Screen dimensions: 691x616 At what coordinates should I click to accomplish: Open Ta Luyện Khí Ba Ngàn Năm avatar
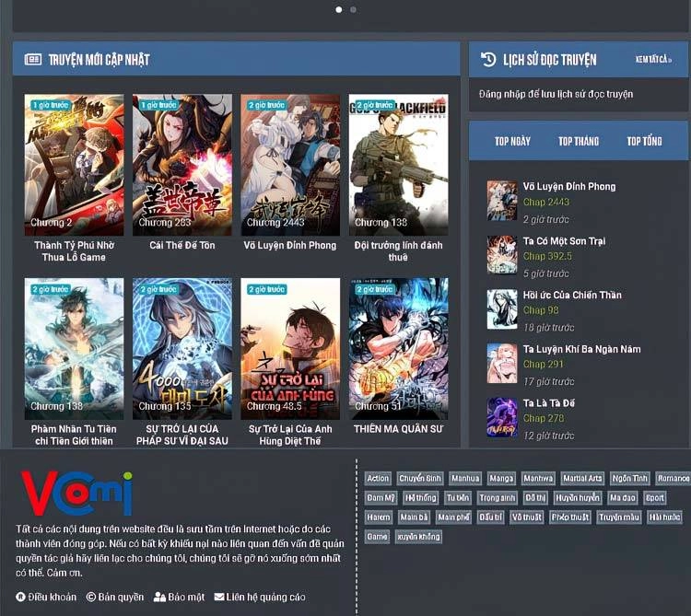pos(502,364)
